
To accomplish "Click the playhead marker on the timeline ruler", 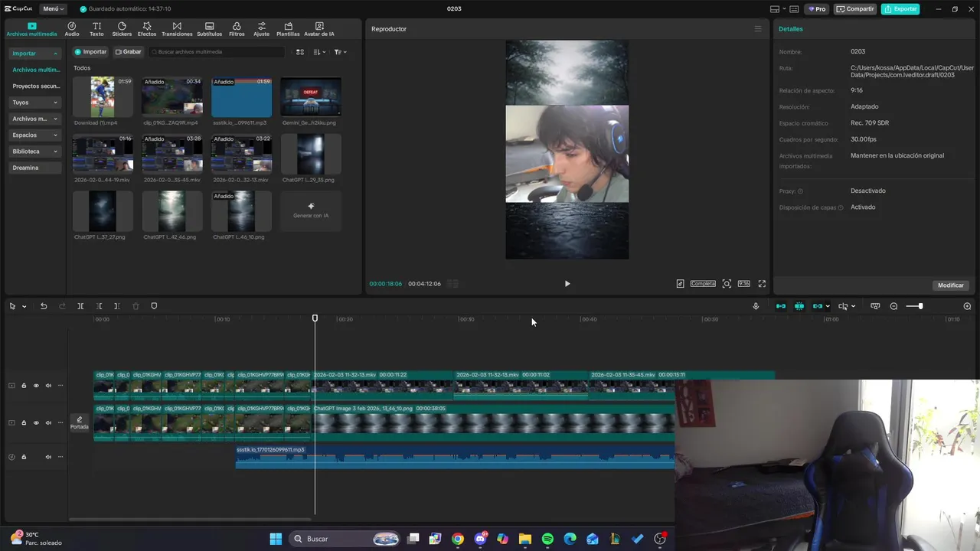I will click(x=315, y=318).
